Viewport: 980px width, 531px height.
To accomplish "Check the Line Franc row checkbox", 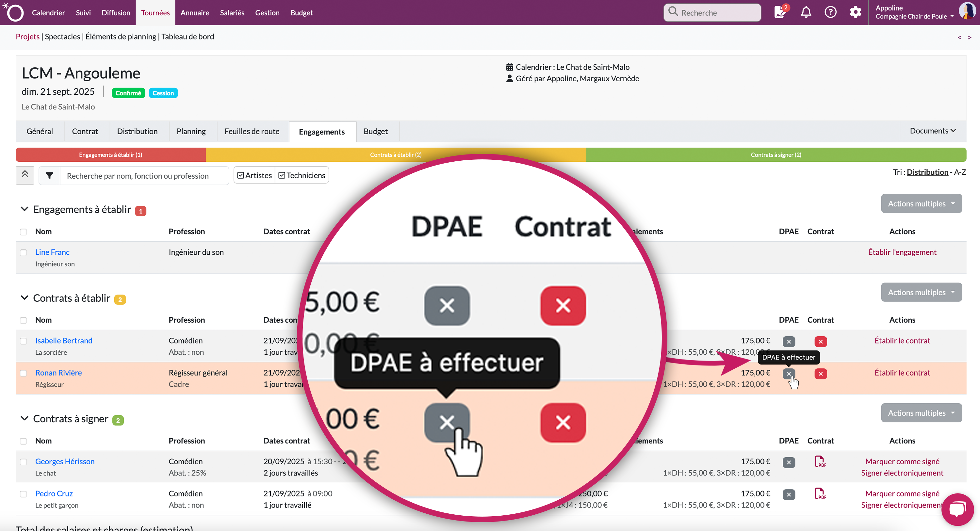I will click(x=24, y=252).
